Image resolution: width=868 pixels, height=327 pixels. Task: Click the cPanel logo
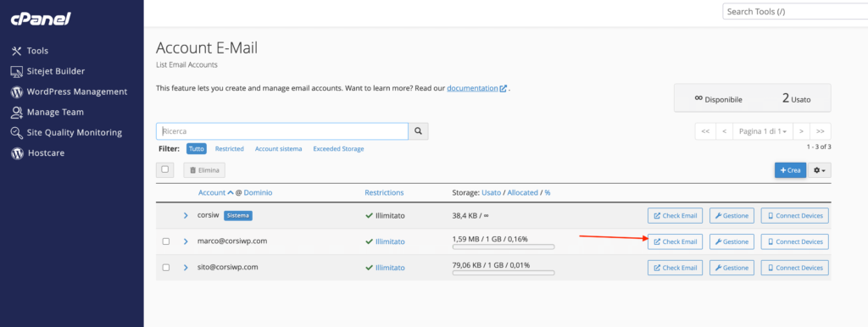(41, 19)
